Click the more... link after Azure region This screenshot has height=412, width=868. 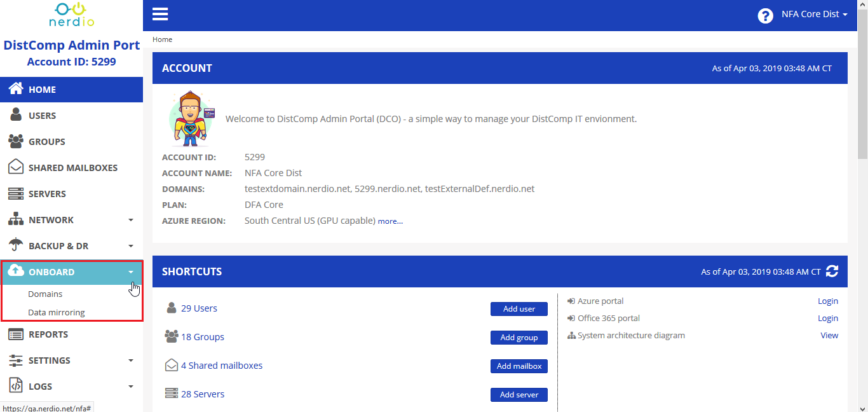click(390, 221)
